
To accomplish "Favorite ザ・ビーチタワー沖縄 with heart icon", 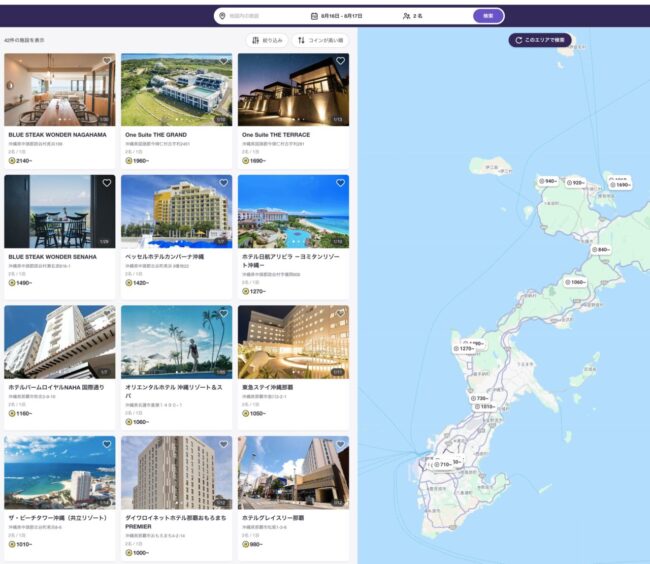I will click(107, 444).
